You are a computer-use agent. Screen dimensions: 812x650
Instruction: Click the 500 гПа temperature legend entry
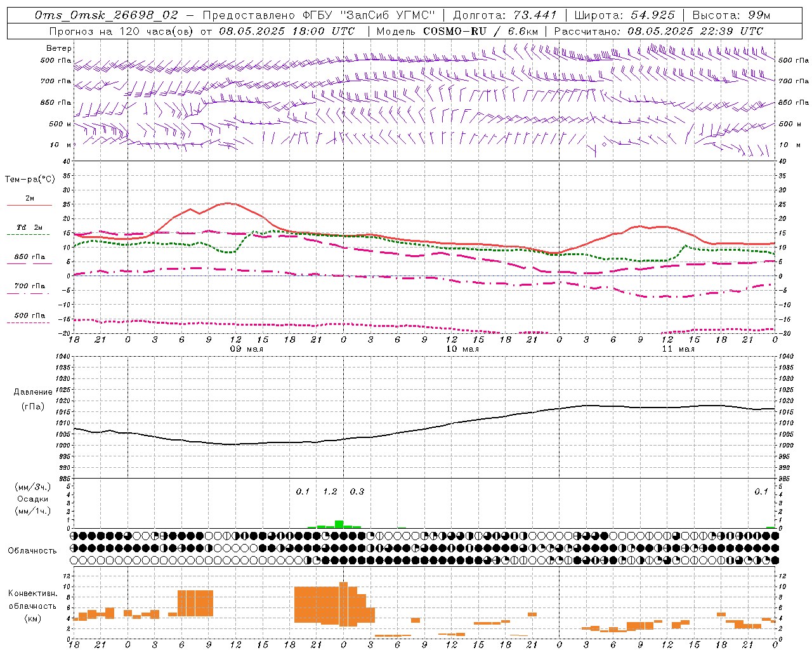29,315
